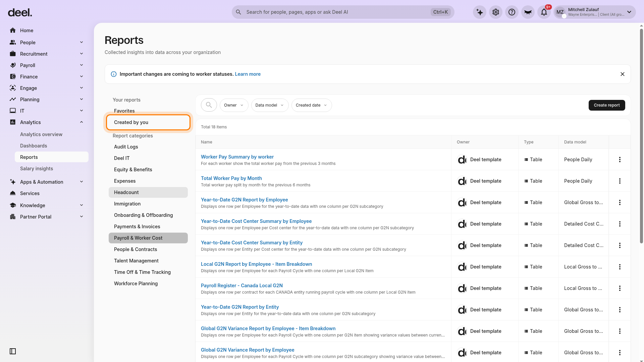Open notifications bell icon

pos(544,12)
